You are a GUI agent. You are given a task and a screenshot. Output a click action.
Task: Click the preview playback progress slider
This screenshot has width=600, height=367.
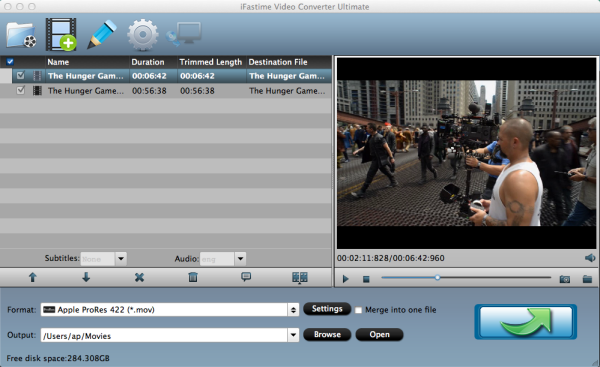pos(466,278)
